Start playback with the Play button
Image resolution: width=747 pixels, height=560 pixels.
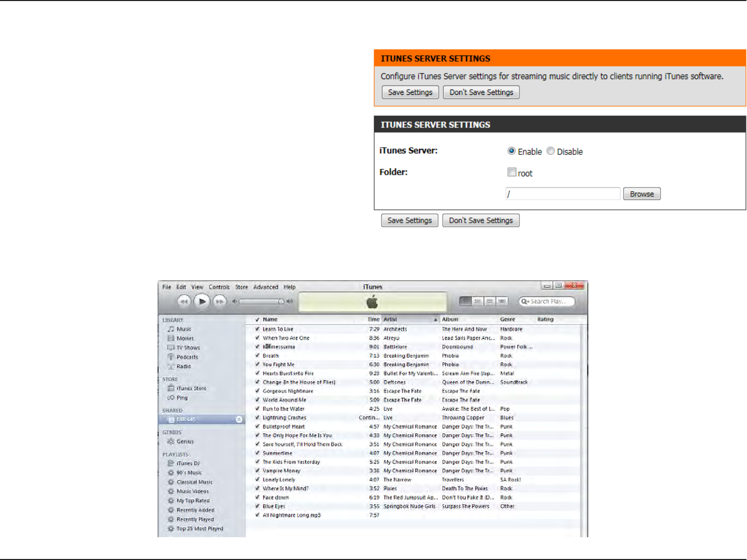pyautogui.click(x=202, y=301)
